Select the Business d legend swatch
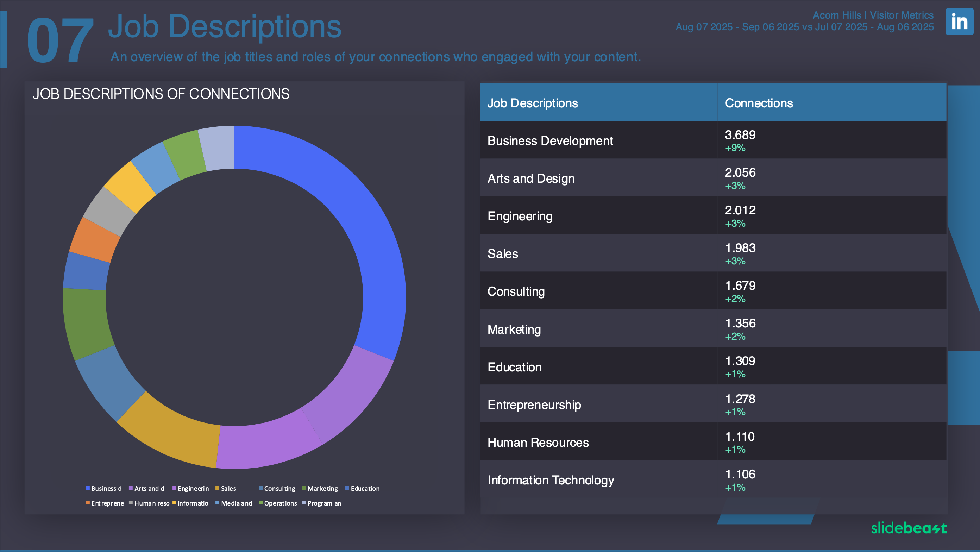980x552 pixels. [x=88, y=488]
